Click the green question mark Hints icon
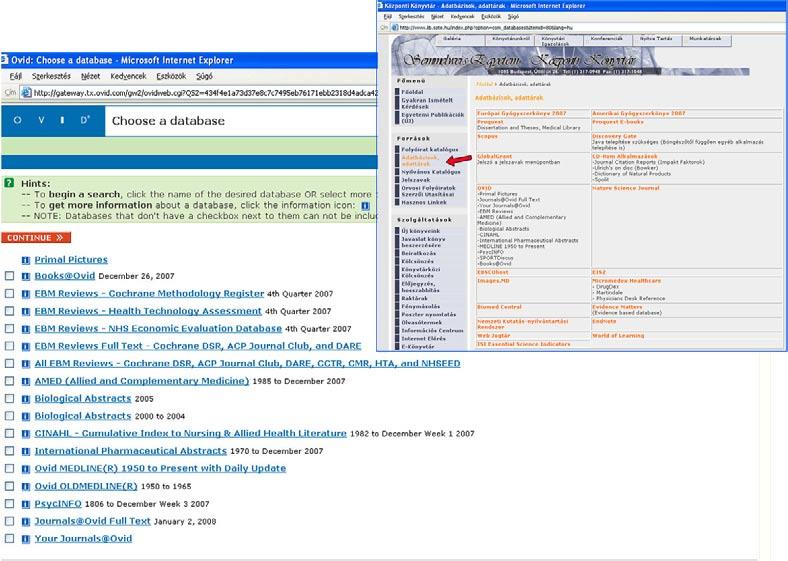This screenshot has width=788, height=561. click(x=9, y=182)
